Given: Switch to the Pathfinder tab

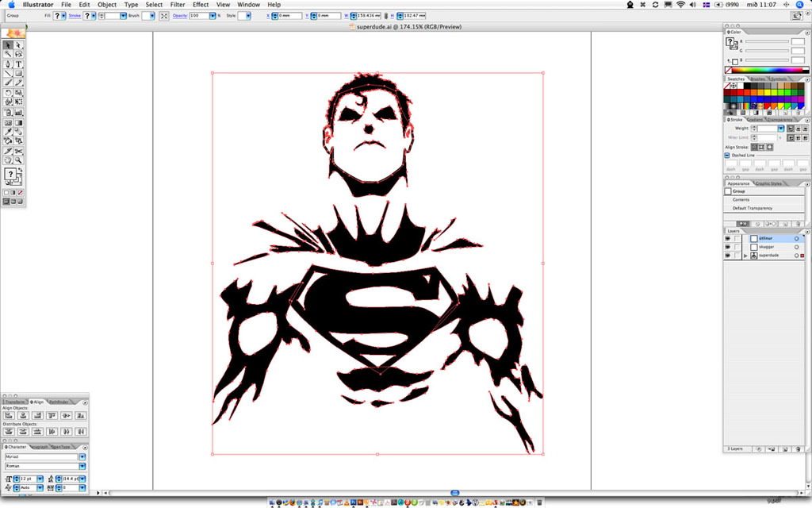Looking at the screenshot, I should click(59, 402).
